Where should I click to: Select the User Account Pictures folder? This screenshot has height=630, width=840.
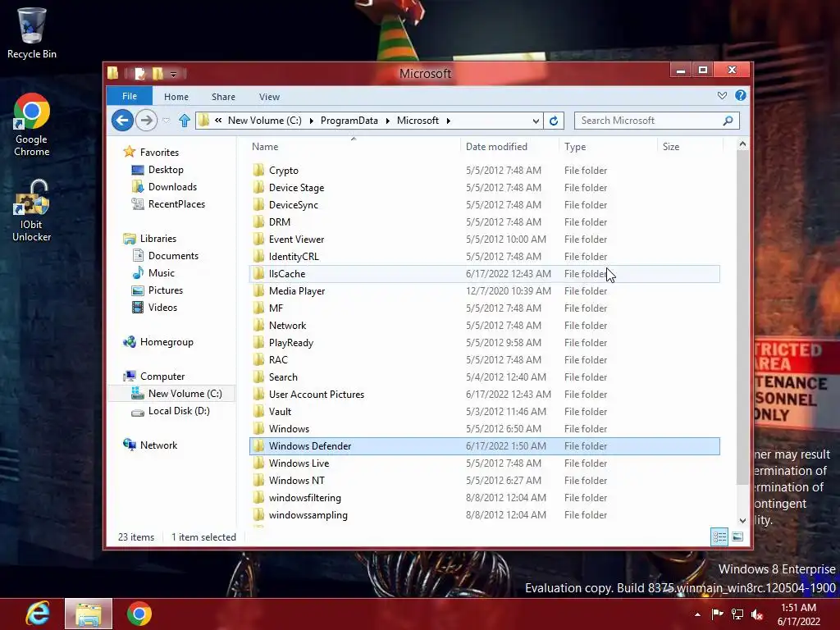pos(484,395)
